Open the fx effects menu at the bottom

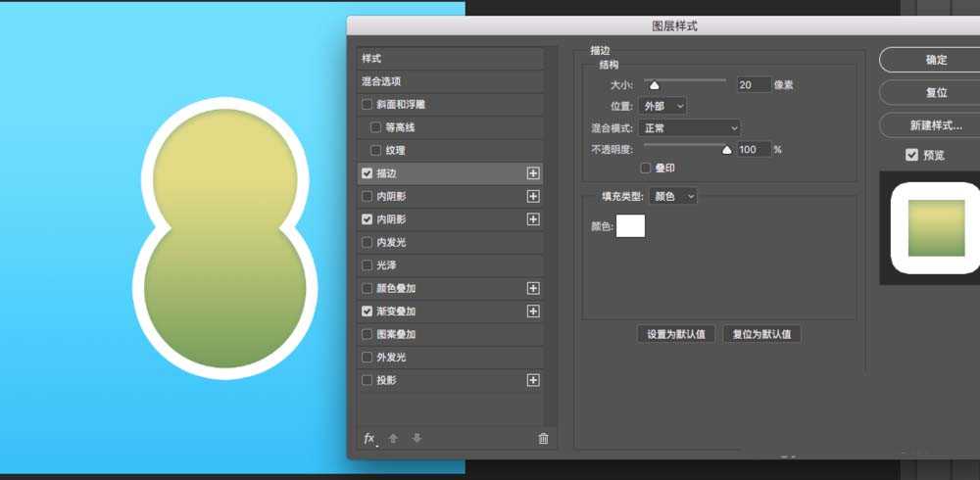(369, 439)
